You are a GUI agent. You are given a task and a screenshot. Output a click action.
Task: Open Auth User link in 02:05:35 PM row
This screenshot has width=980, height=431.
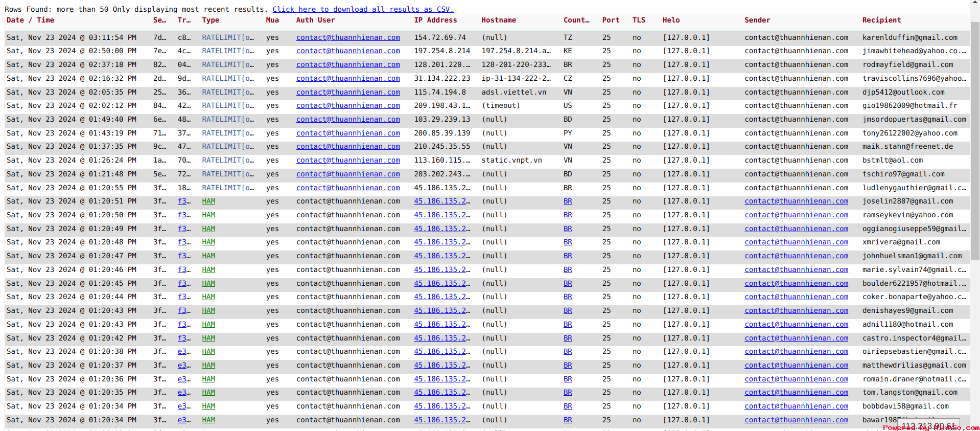[348, 93]
